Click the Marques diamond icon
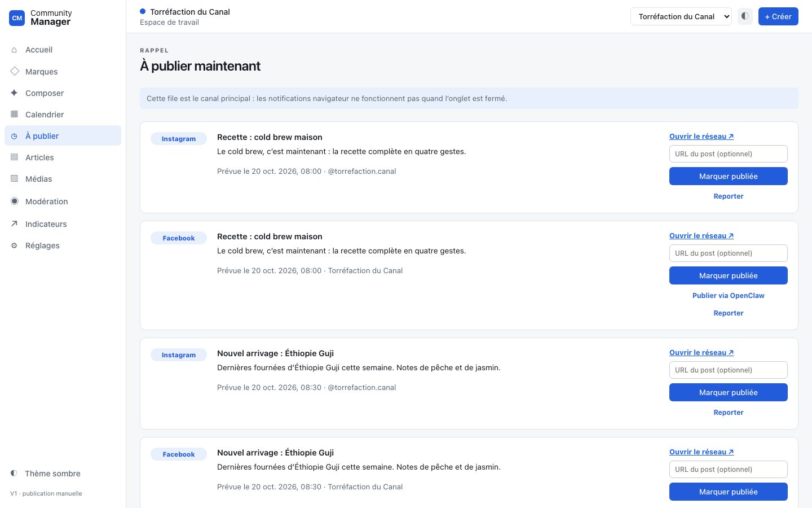Screen dimensions: 812x508 pos(15,71)
